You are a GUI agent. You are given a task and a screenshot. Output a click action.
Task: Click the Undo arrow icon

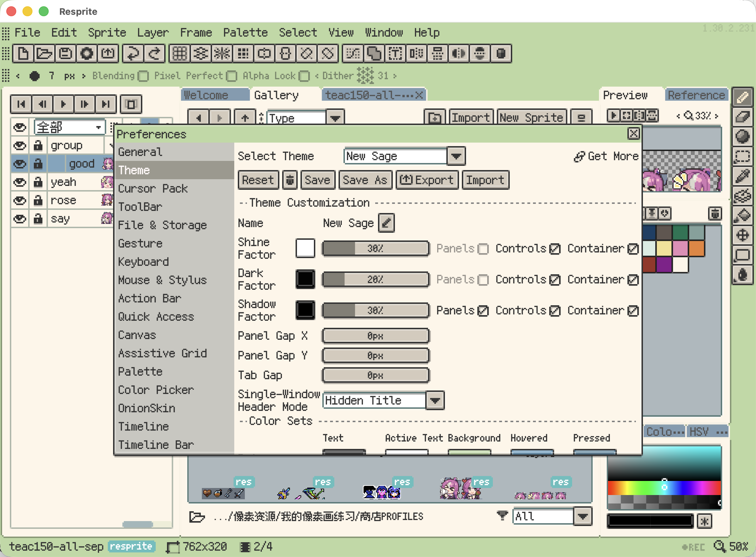pos(133,54)
